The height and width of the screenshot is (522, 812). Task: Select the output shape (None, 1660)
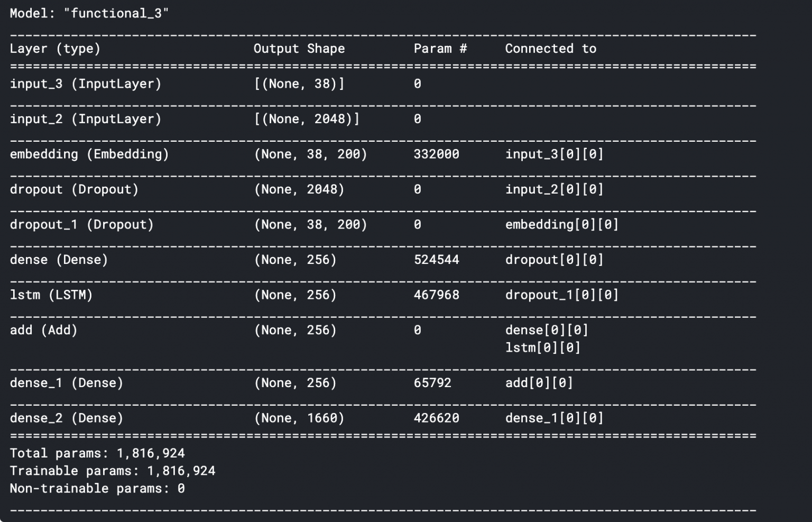point(298,417)
